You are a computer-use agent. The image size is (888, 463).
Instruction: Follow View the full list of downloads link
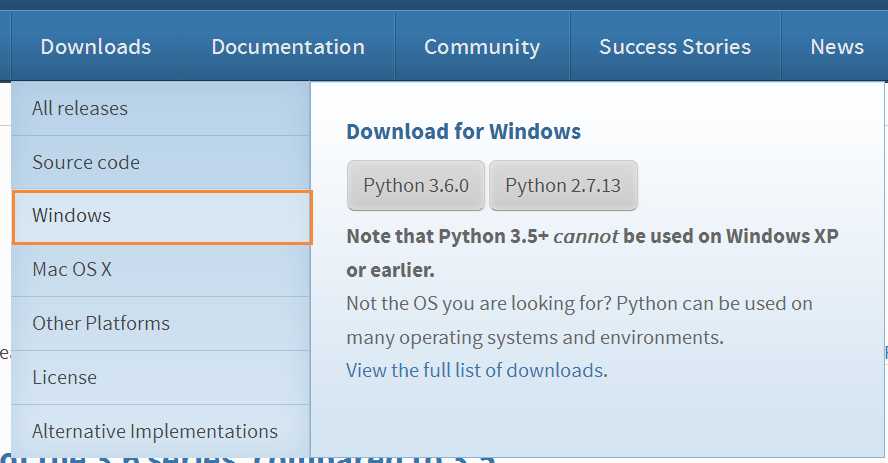[477, 370]
